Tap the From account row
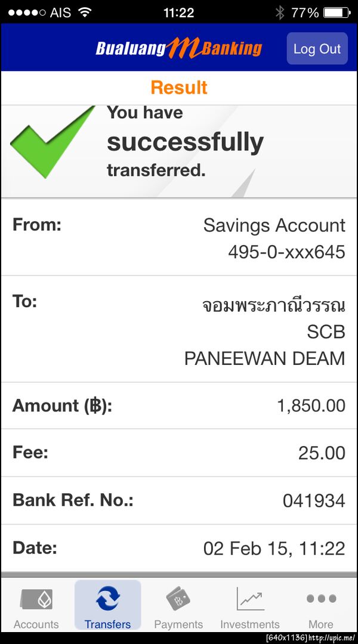Viewport: 358px width, 644px height. pyautogui.click(x=179, y=237)
